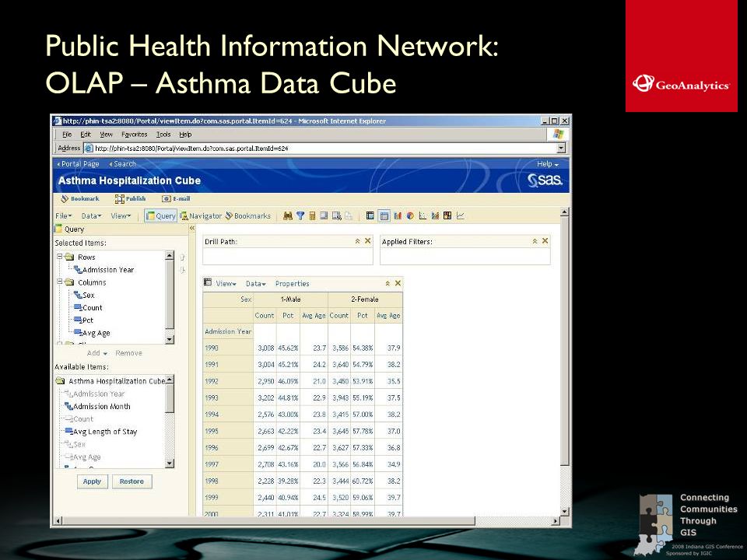The height and width of the screenshot is (560, 747).
Task: Open the browser View menu
Action: point(107,135)
